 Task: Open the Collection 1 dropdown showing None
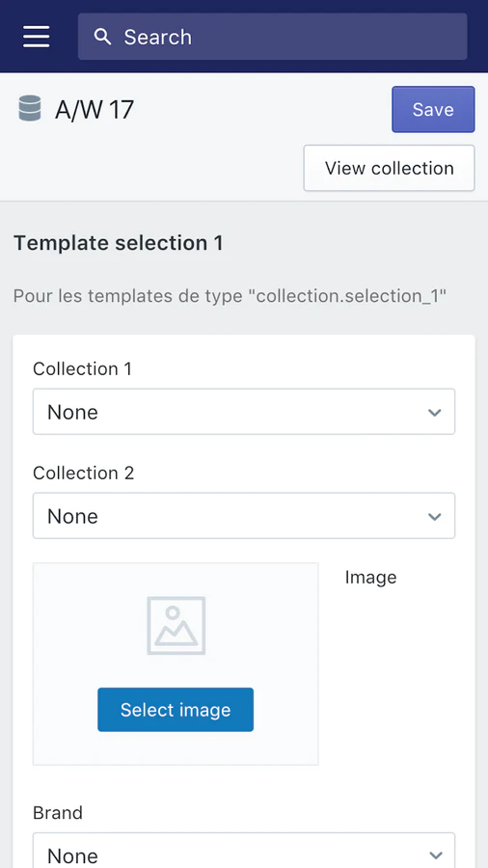pos(244,411)
